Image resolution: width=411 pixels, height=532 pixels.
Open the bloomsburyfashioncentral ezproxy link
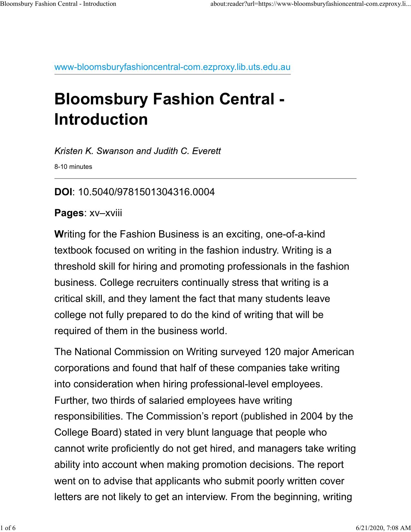(x=172, y=67)
